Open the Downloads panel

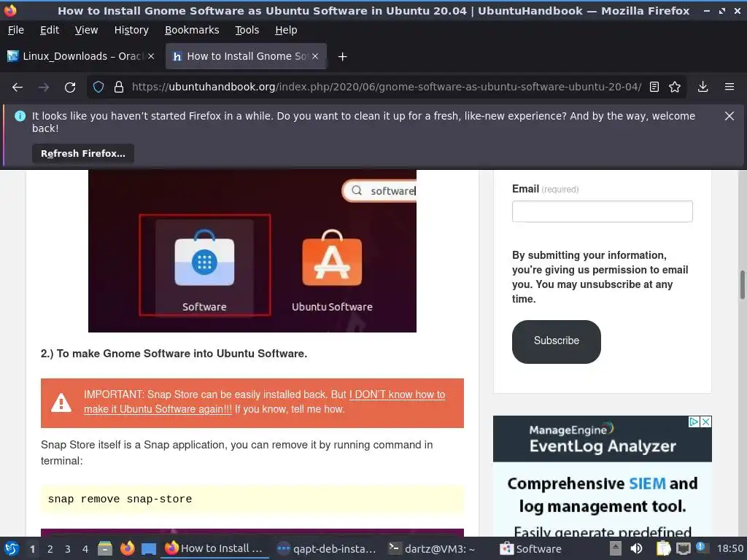pos(703,87)
